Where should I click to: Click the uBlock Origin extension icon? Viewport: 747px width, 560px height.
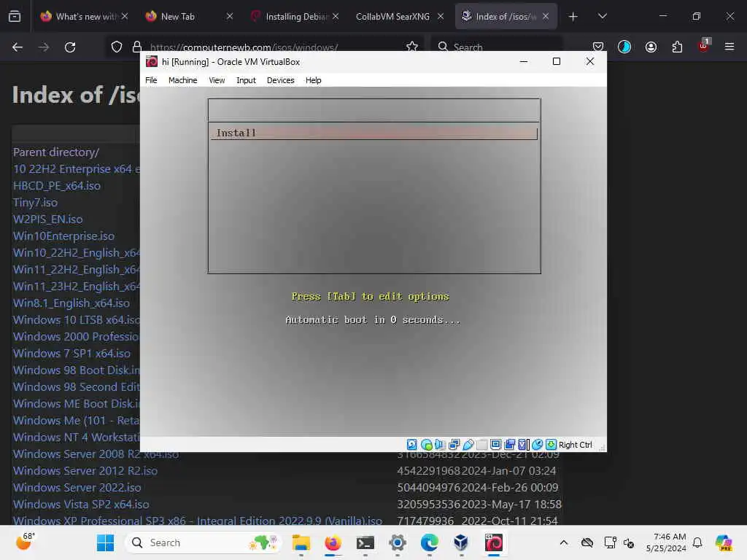tap(704, 46)
